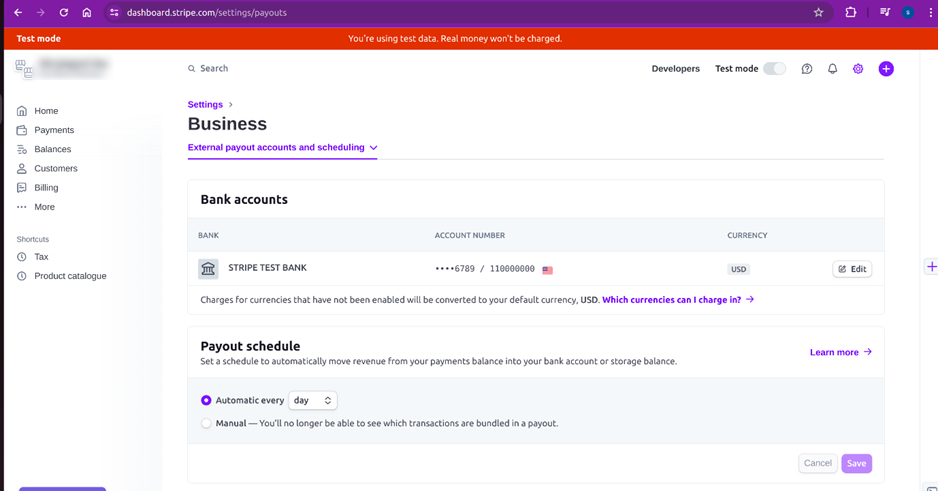This screenshot has height=491, width=938.
Task: Open settings via the gear icon
Action: click(858, 69)
